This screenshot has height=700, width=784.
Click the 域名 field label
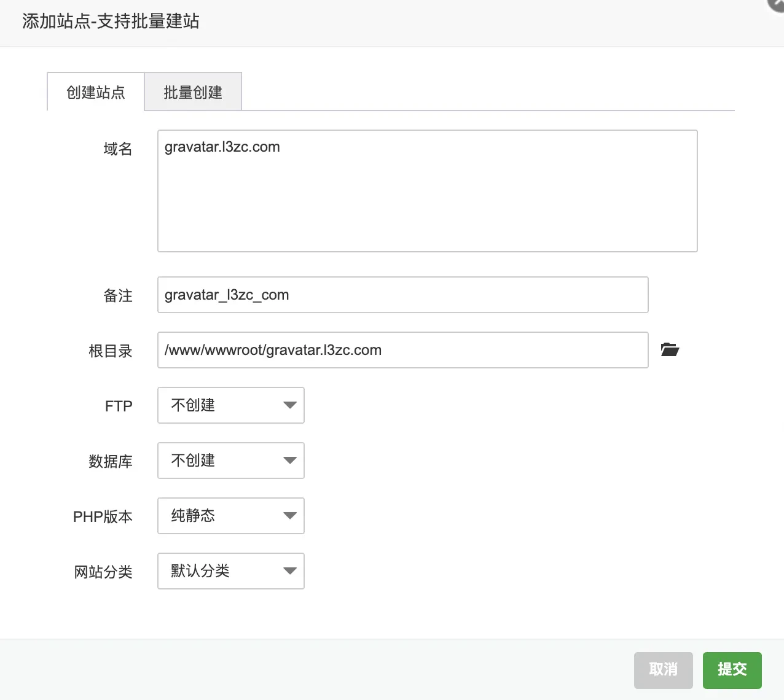(117, 148)
